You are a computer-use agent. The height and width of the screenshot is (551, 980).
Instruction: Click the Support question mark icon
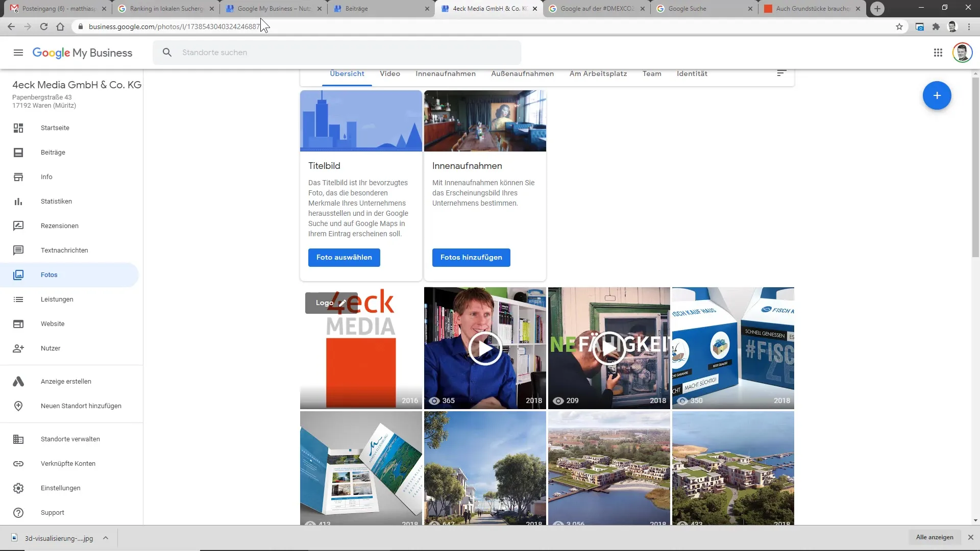[x=18, y=513]
